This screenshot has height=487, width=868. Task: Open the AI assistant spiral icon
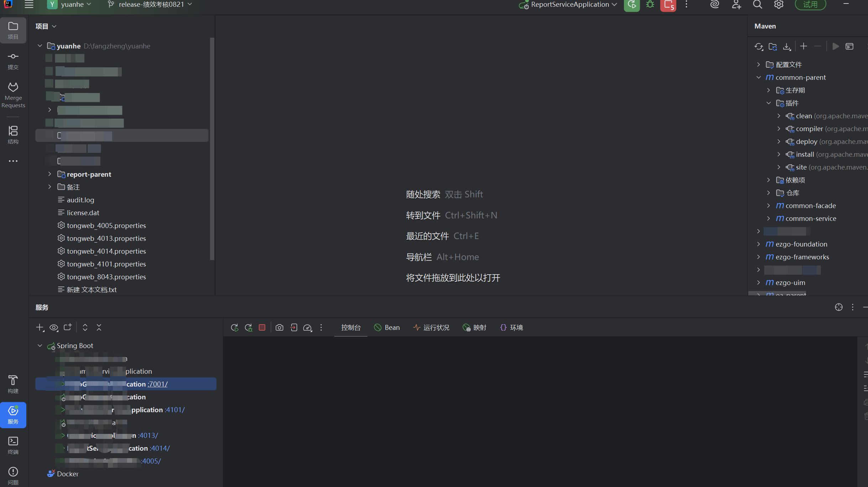(x=715, y=4)
